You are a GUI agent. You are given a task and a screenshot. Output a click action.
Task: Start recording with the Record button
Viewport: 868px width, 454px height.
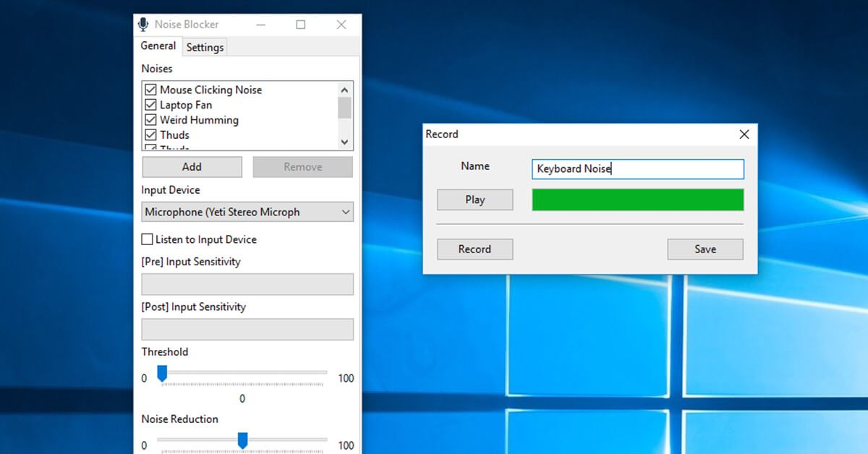tap(475, 249)
